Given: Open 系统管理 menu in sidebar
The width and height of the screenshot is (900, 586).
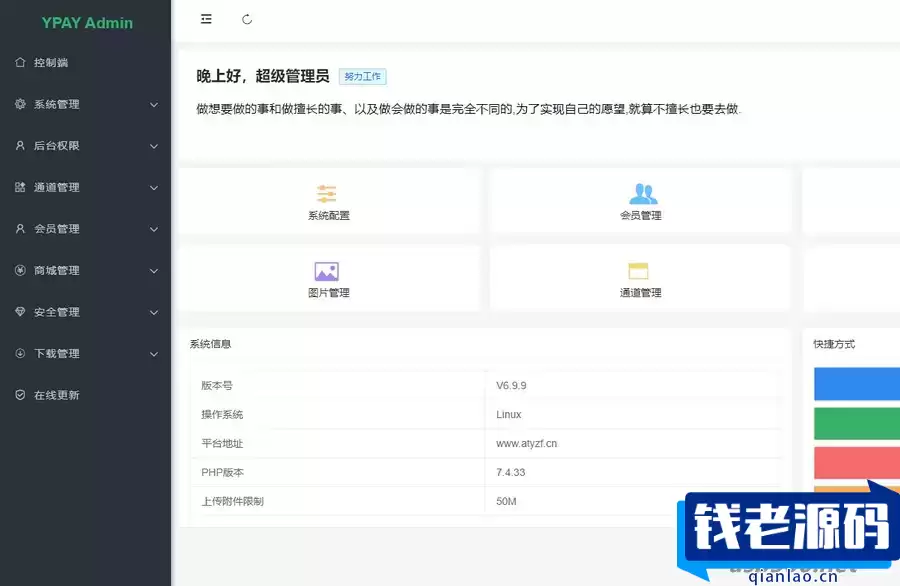Looking at the screenshot, I should click(x=85, y=104).
